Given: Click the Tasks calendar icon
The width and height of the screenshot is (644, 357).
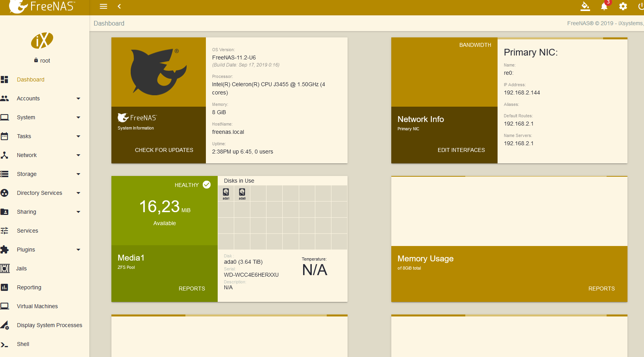Looking at the screenshot, I should tap(4, 136).
